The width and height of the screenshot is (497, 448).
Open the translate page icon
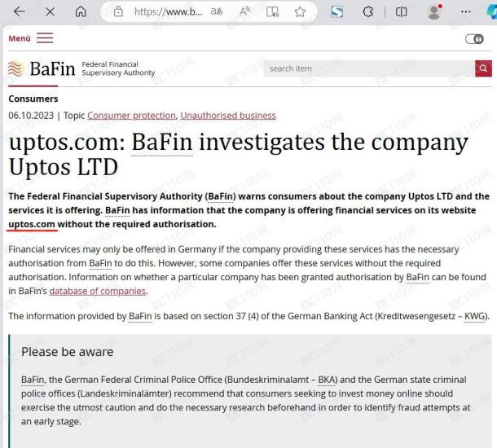(217, 11)
